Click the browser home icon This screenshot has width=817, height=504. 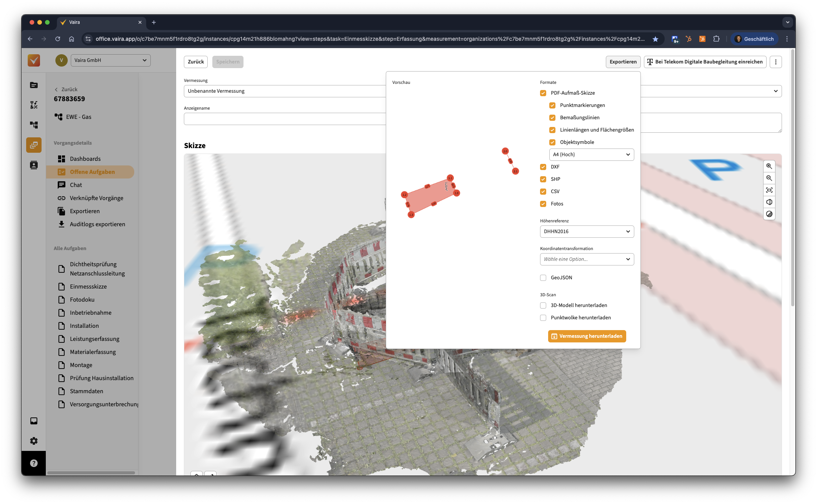72,39
